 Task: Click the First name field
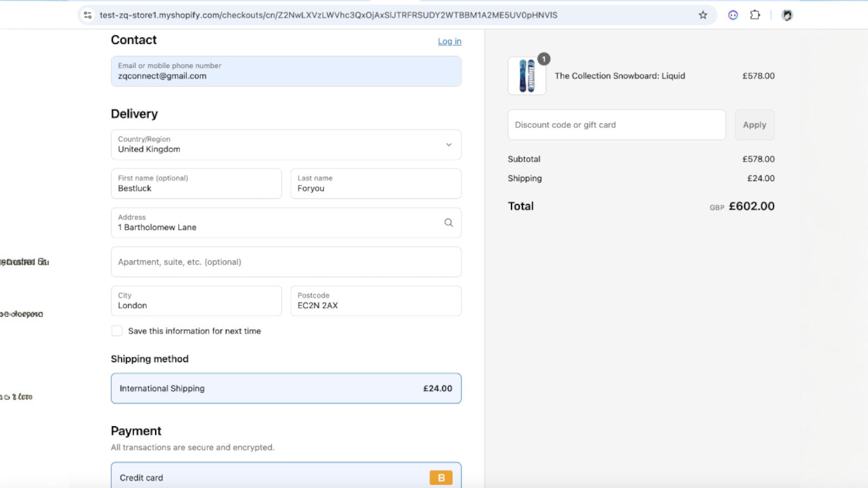click(x=196, y=184)
